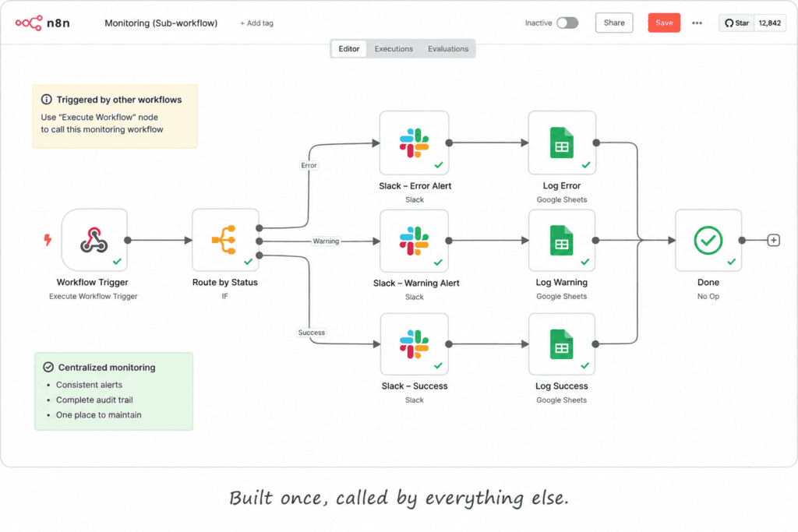Click the 'No Op' subtitle text
Screen dimensions: 798x532
pyautogui.click(x=708, y=297)
